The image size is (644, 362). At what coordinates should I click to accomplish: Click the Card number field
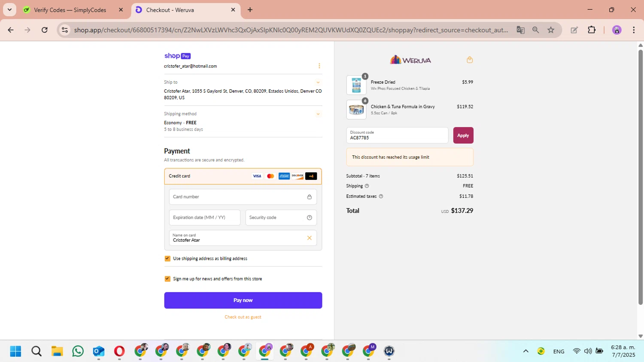click(243, 197)
